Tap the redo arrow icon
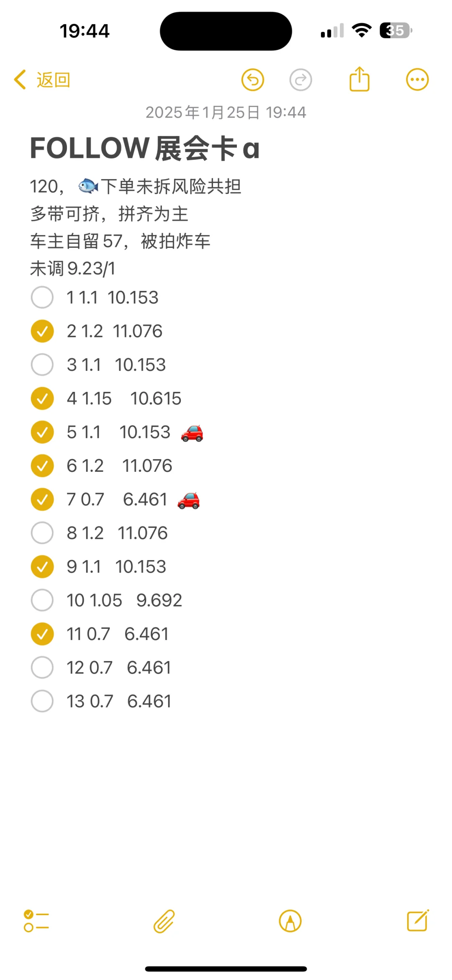Image resolution: width=452 pixels, height=980 pixels. pyautogui.click(x=300, y=80)
